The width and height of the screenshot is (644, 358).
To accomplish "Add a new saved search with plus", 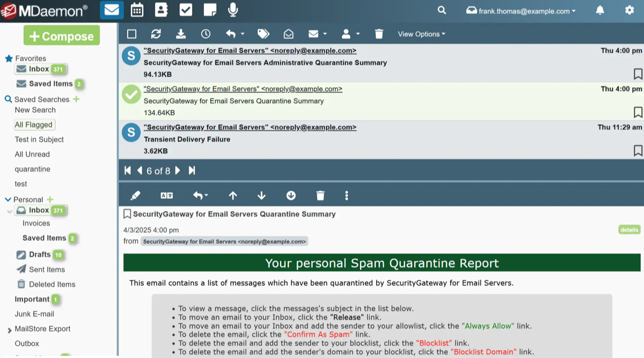I will (x=76, y=99).
